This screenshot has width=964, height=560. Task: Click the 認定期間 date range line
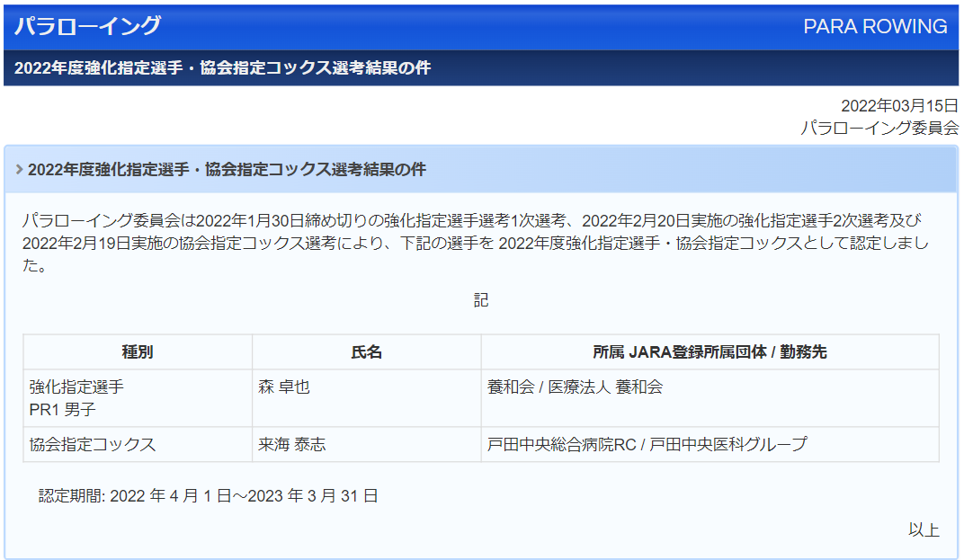[x=209, y=496]
